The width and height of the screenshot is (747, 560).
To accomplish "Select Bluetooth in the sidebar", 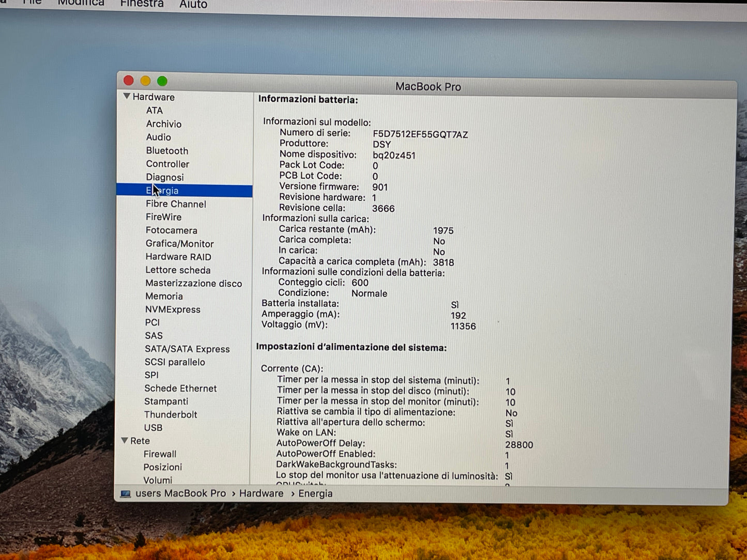I will tap(167, 151).
